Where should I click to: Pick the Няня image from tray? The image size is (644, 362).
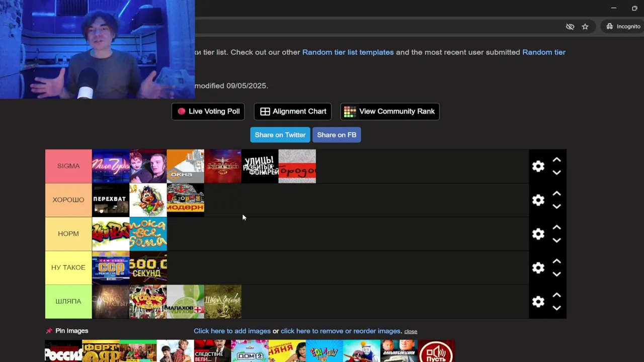tap(287, 351)
